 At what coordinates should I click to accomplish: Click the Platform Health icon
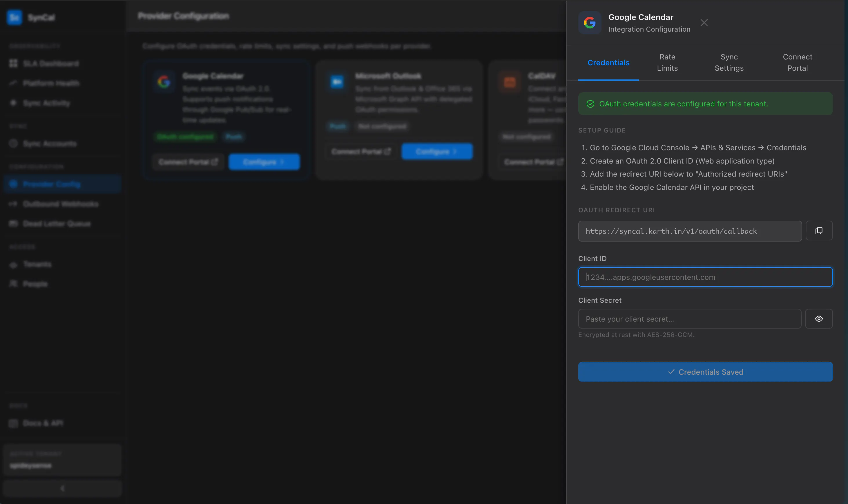click(x=13, y=83)
